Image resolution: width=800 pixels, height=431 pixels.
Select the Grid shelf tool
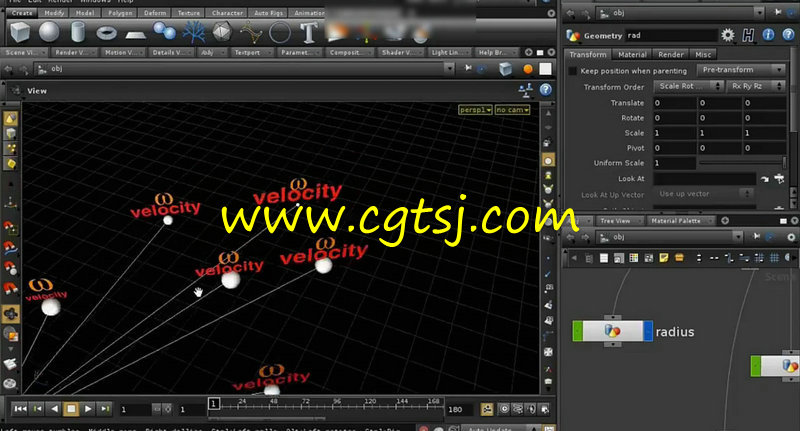click(x=136, y=35)
